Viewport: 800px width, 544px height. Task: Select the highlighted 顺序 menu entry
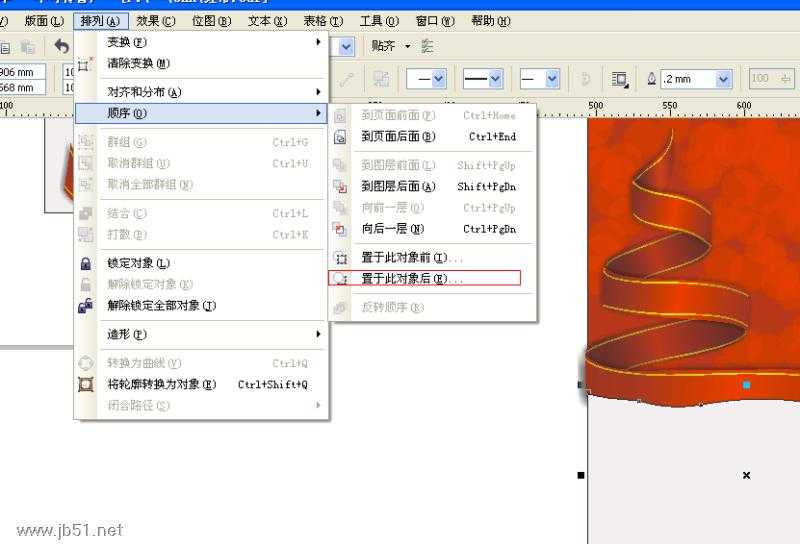click(202, 113)
